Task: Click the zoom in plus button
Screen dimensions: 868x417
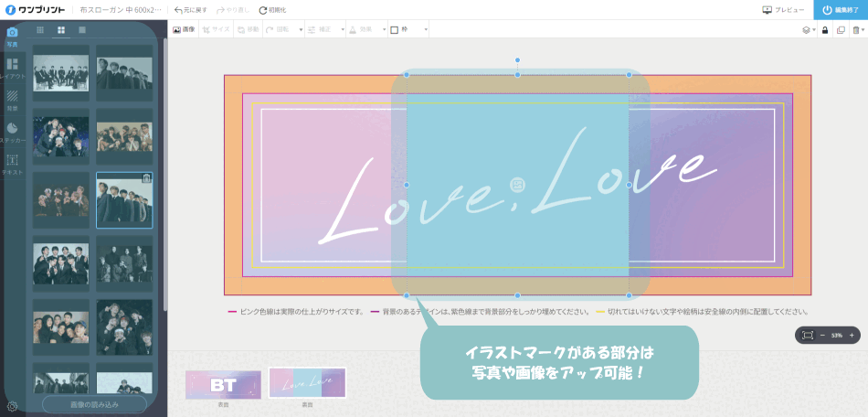Action: (852, 336)
